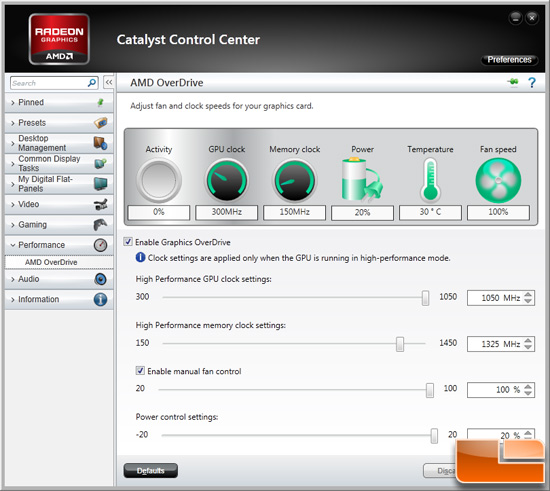
Task: Click the Audio speaker icon
Action: [x=100, y=279]
